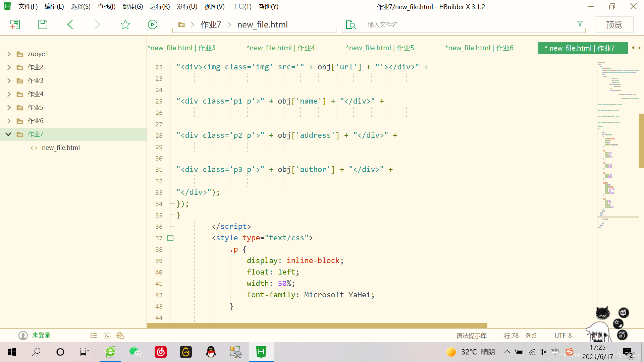The height and width of the screenshot is (362, 644).
Task: Switch to new_file.html 作业3 tab
Action: (181, 48)
